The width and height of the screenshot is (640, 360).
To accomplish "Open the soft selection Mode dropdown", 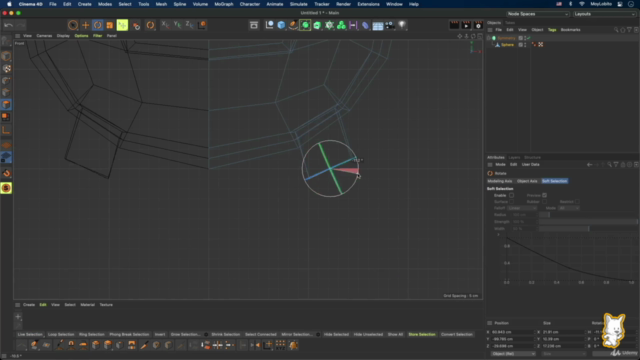I will click(569, 208).
